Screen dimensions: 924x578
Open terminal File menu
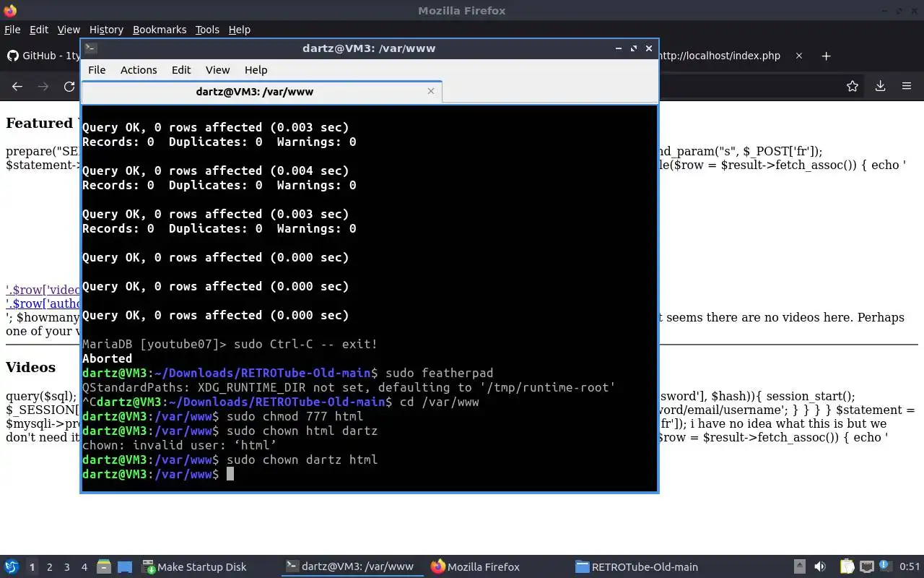click(x=97, y=70)
